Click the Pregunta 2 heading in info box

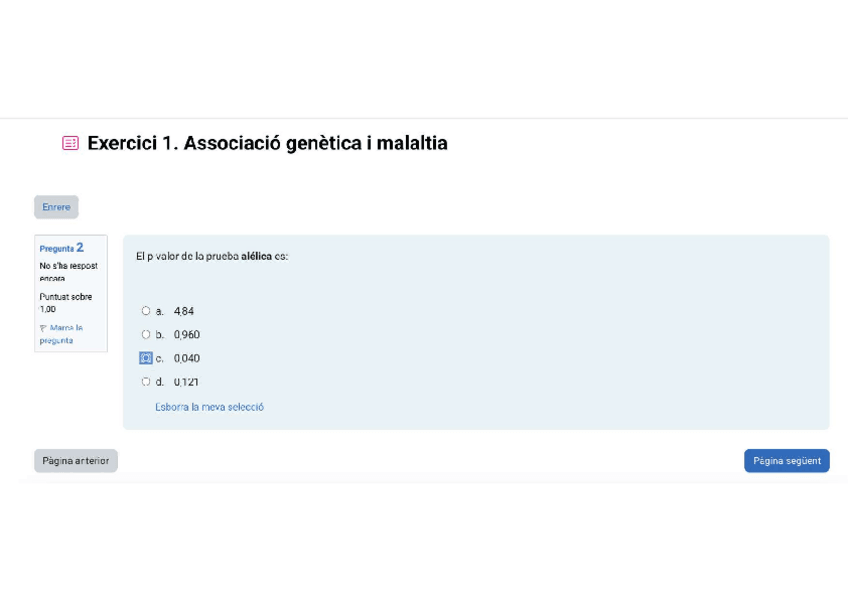click(61, 247)
